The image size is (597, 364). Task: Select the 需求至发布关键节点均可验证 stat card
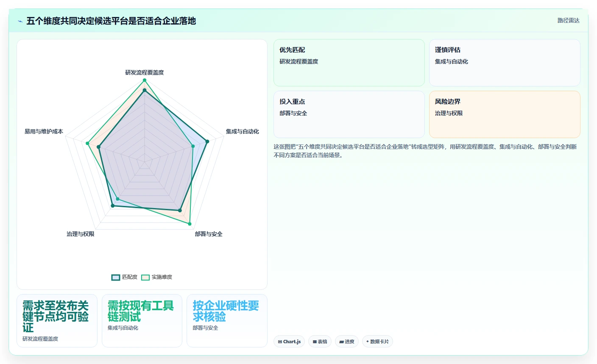coord(57,321)
